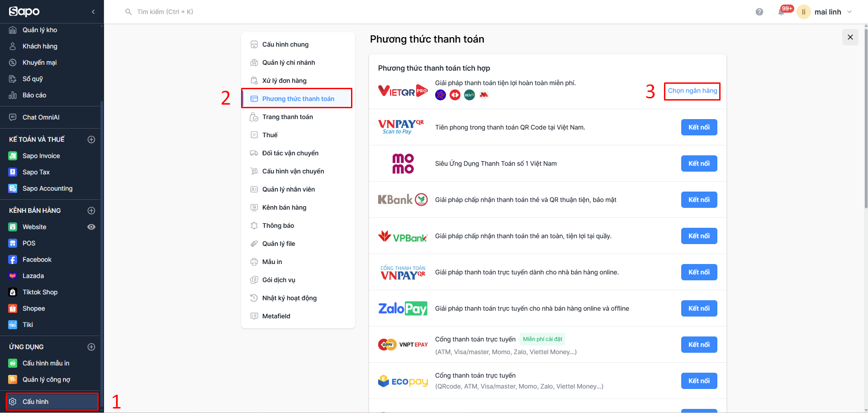Collapse the Sapo sidebar with chevron
Screen dimensions: 868x413
tap(93, 12)
